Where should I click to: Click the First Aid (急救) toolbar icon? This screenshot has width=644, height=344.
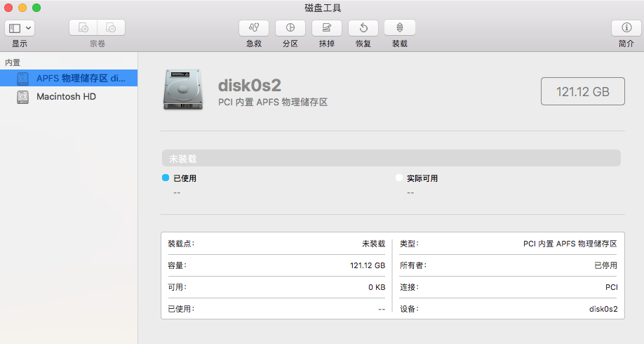coord(254,28)
